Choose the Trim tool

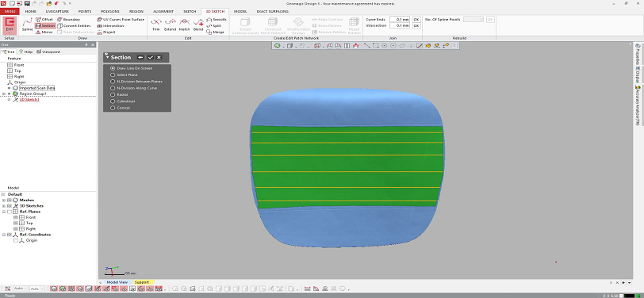click(x=155, y=25)
